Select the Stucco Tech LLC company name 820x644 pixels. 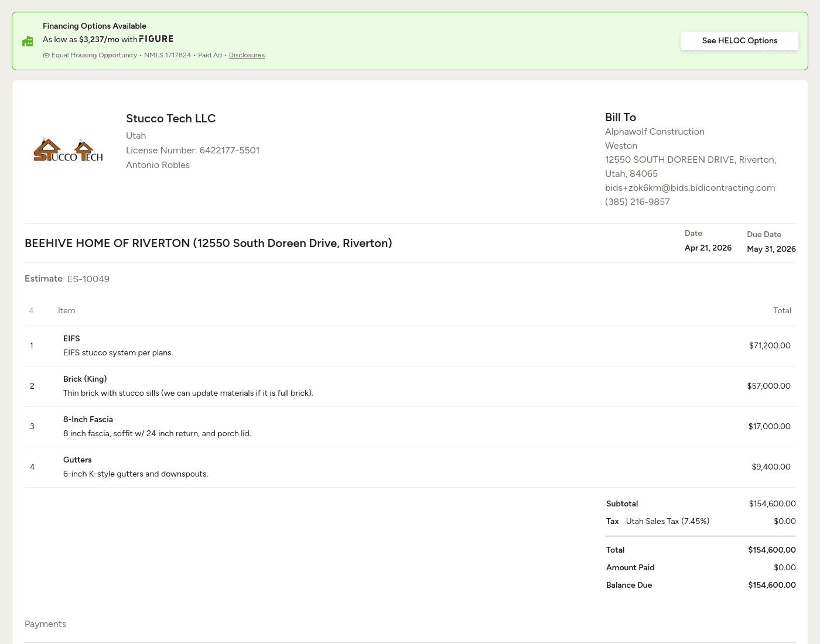pyautogui.click(x=170, y=119)
